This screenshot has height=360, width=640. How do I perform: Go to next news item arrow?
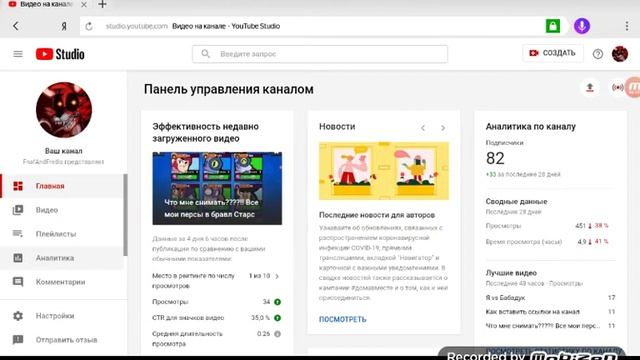pyautogui.click(x=443, y=128)
